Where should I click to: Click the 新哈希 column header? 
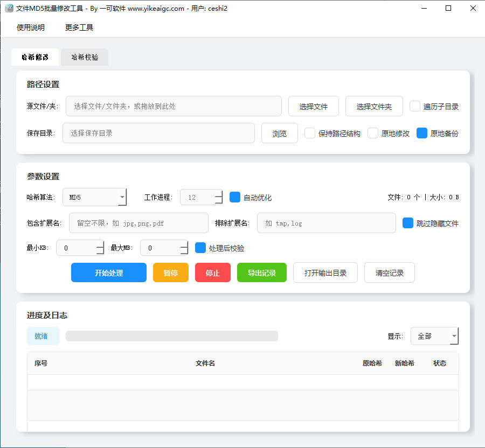(x=405, y=363)
